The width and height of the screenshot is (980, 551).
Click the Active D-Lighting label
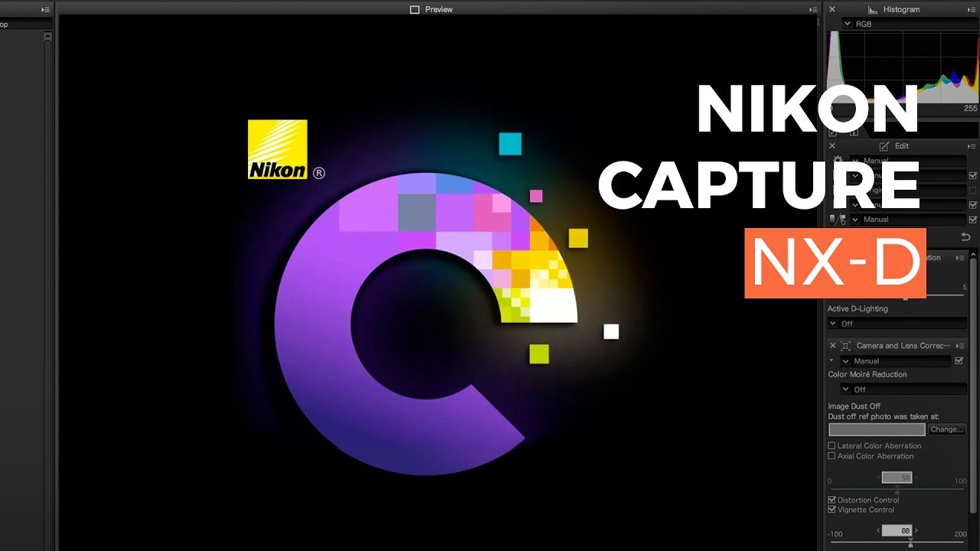click(857, 308)
